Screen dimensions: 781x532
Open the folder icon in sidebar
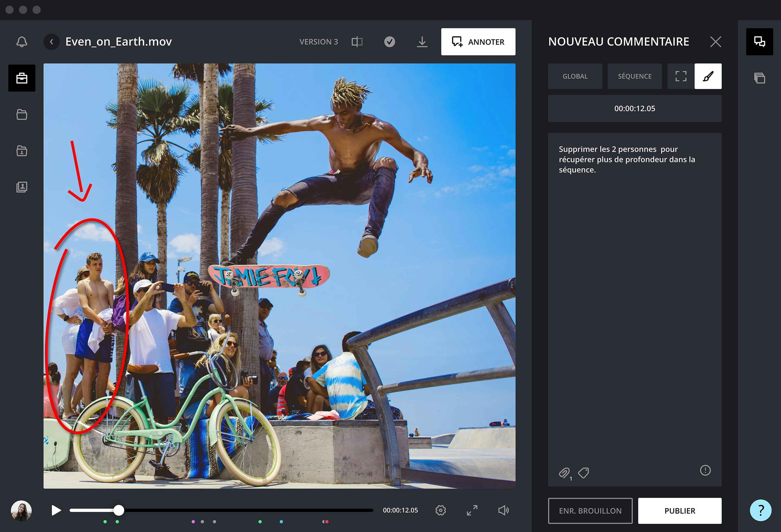click(x=22, y=114)
